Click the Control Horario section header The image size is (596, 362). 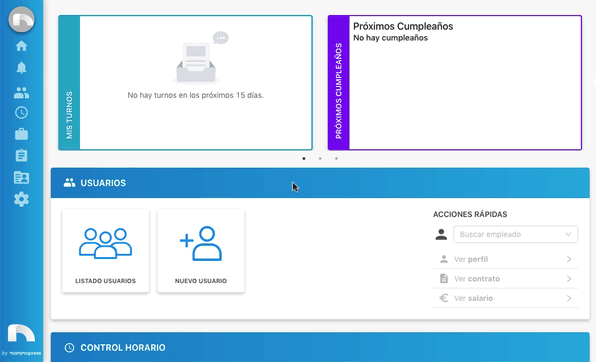320,347
